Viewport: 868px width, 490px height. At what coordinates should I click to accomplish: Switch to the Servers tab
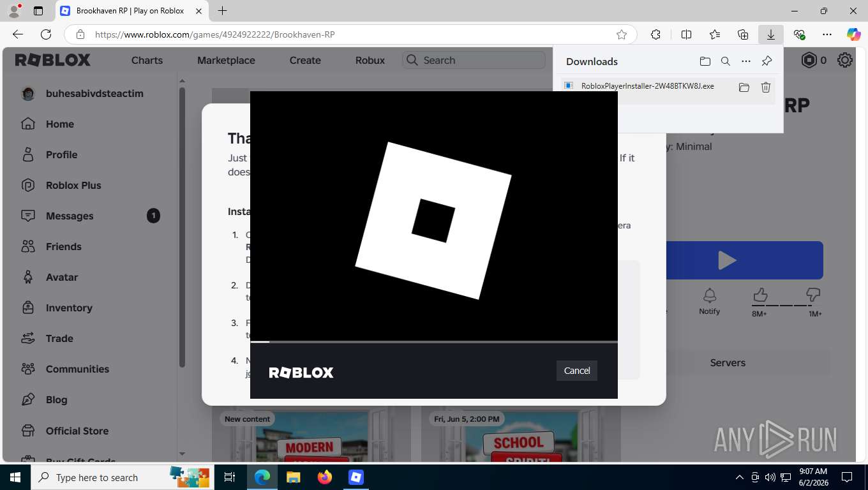pyautogui.click(x=728, y=362)
